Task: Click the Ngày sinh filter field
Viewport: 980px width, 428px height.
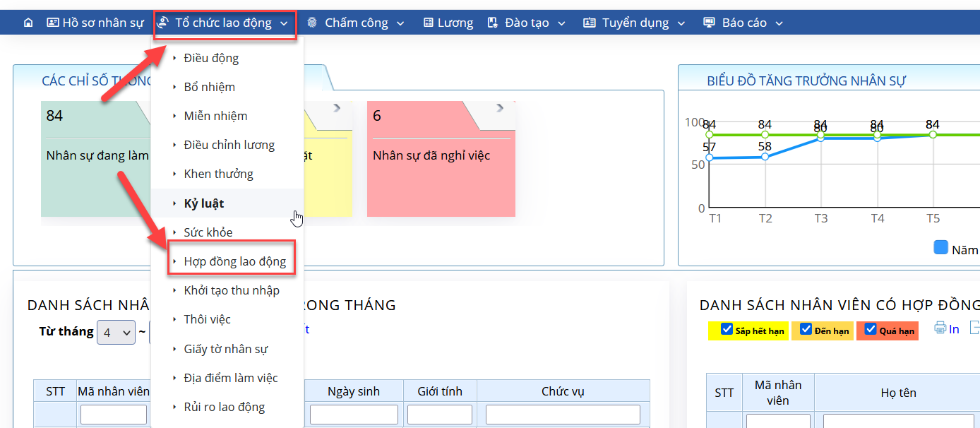Action: pyautogui.click(x=354, y=415)
